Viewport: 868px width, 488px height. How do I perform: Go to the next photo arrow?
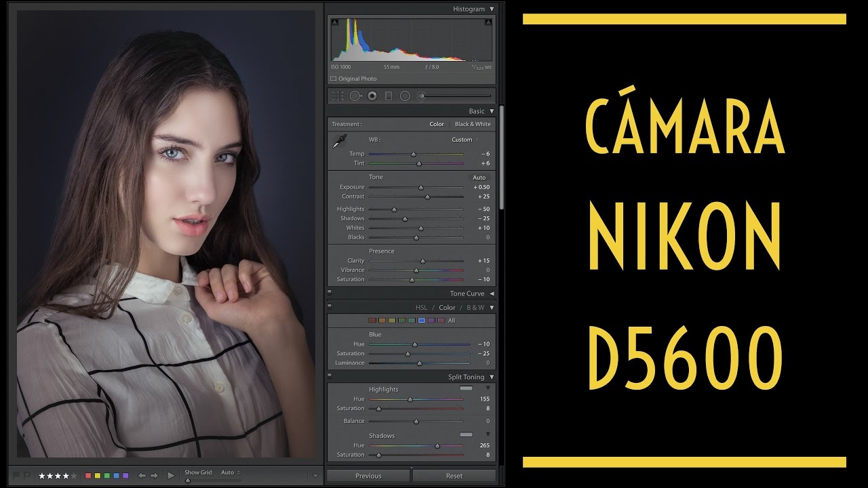[x=154, y=476]
